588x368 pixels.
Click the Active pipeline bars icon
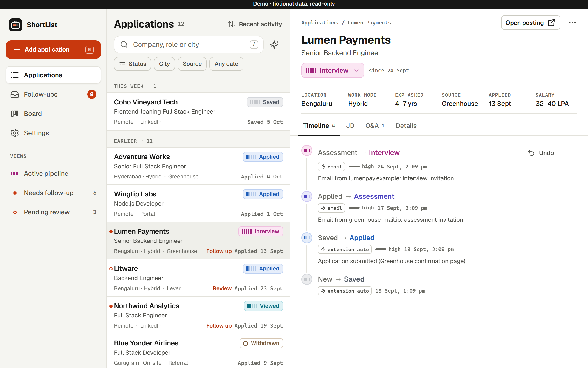(14, 173)
